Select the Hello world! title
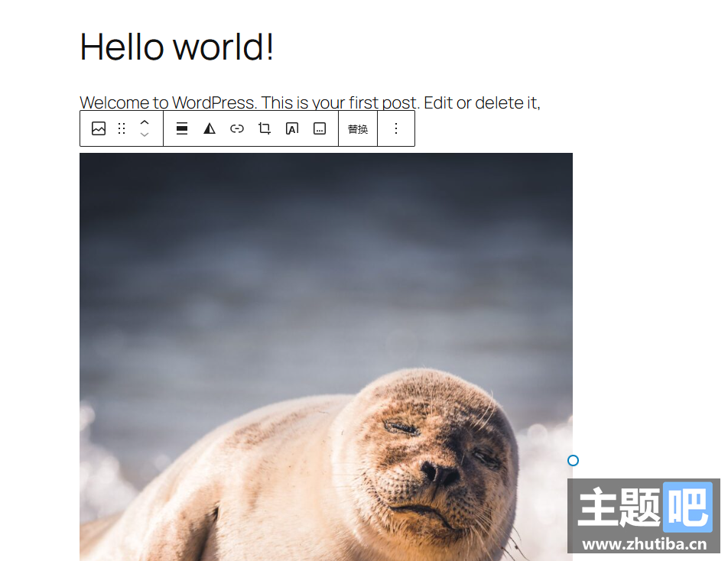The image size is (728, 561). [x=177, y=47]
